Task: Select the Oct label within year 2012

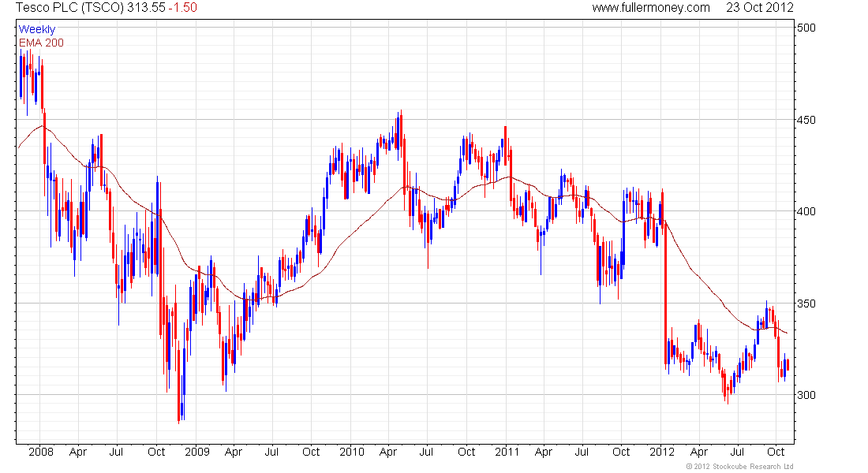Action: (x=776, y=452)
